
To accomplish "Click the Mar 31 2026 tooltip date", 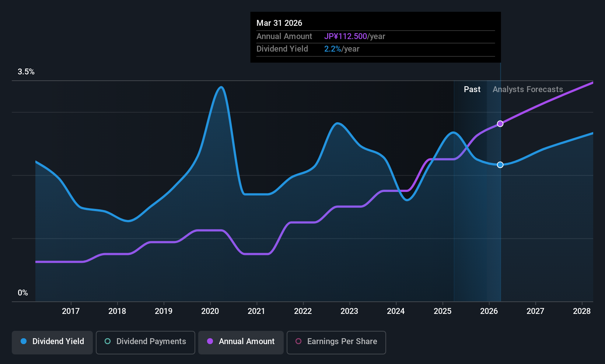I will click(279, 23).
